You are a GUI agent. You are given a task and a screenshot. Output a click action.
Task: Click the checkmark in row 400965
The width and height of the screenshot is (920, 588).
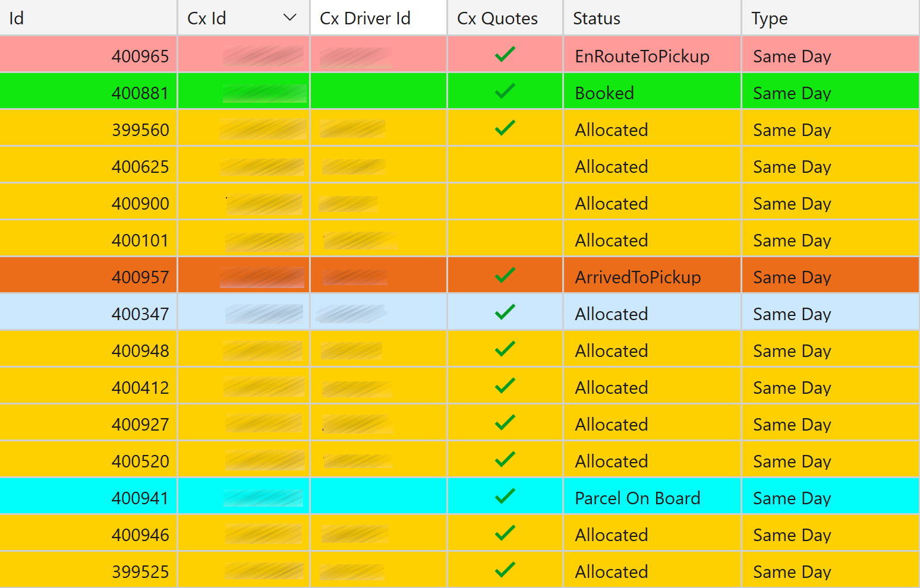[x=505, y=55]
